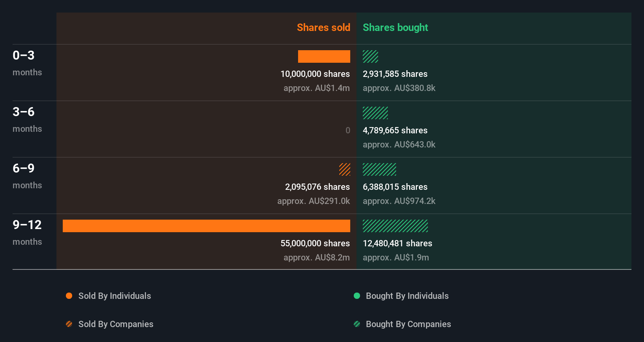Click the Shares bought column header
The image size is (644, 342).
pyautogui.click(x=395, y=27)
